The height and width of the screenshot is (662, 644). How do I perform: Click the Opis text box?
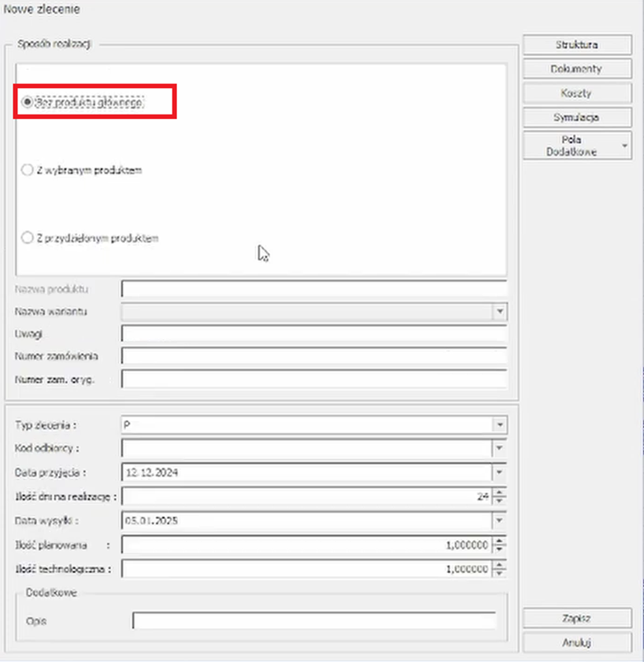coord(313,622)
